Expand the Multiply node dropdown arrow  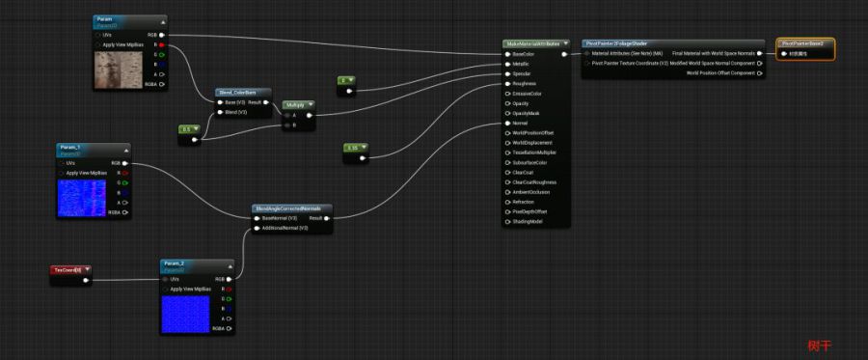(x=310, y=104)
